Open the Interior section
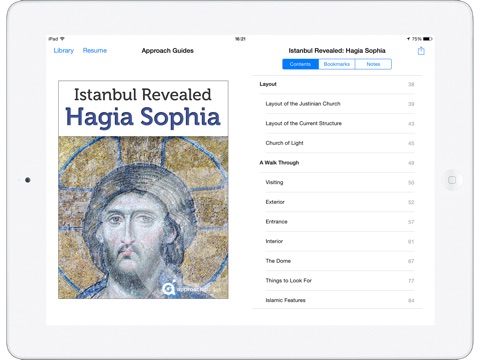 tap(340, 242)
